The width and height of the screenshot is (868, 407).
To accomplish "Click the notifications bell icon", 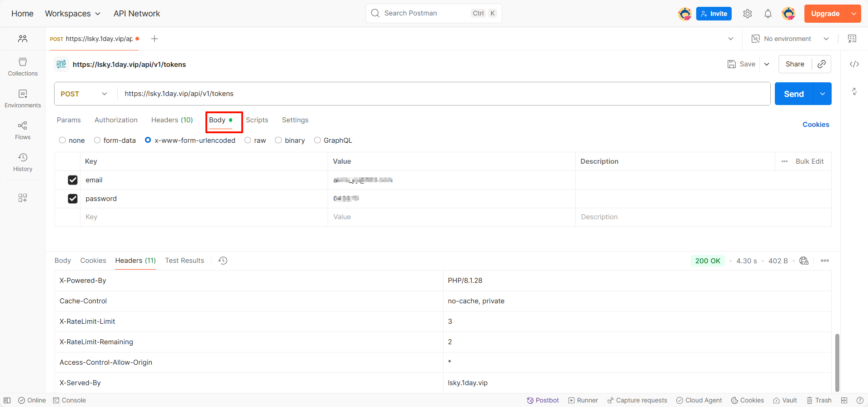I will tap(768, 14).
